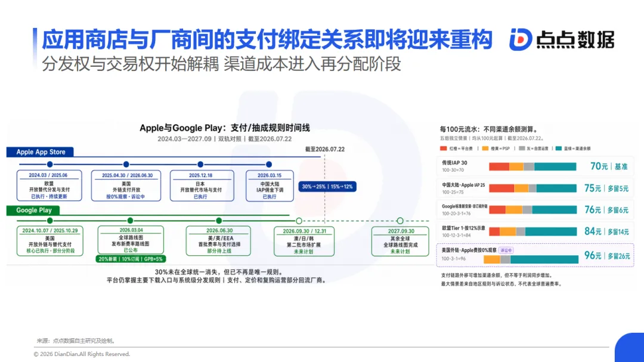Viewport: 644px width, 362px height.
Task: Click the 76元 | 多留6元 value
Action: pyautogui.click(x=606, y=210)
